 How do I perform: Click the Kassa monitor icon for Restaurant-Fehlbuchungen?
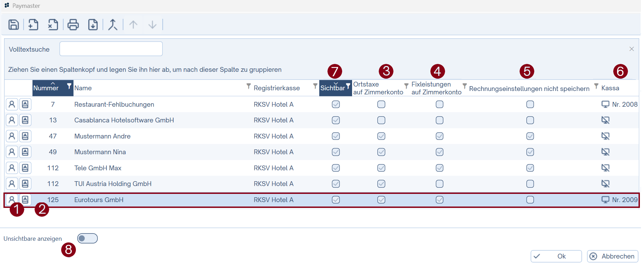605,104
